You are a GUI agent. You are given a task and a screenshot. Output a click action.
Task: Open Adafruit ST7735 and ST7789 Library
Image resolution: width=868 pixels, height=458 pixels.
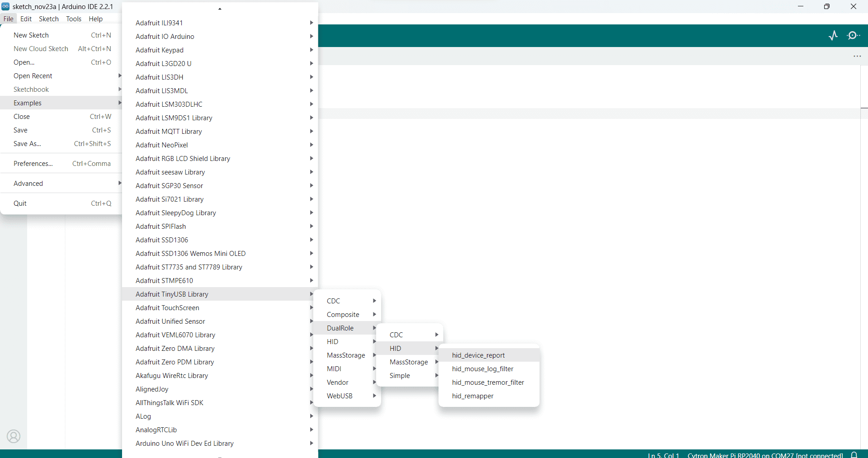220,267
